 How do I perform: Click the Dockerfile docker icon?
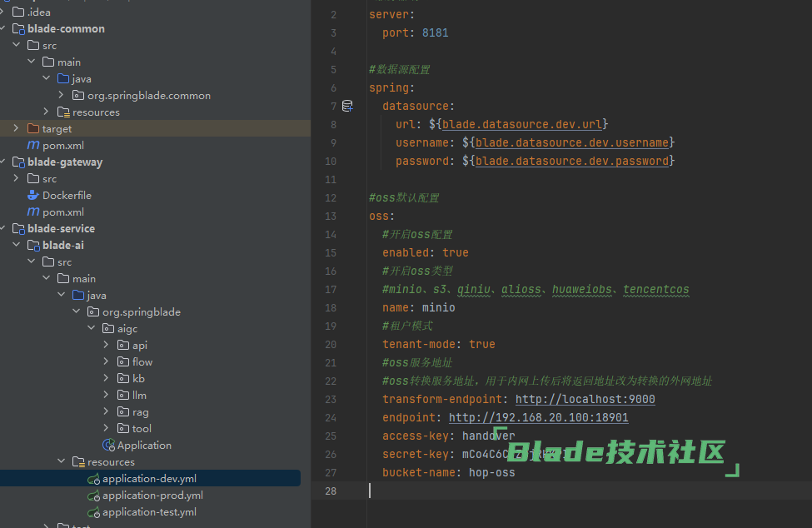tap(33, 195)
